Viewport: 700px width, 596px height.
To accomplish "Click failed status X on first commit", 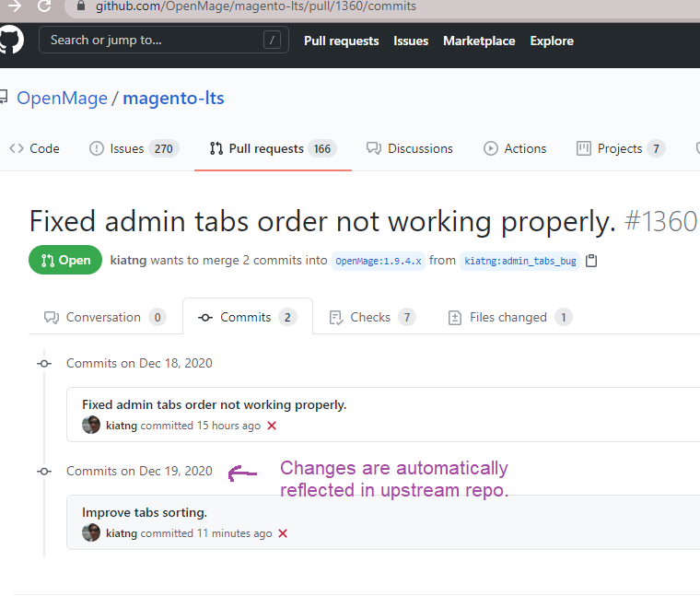I will pyautogui.click(x=272, y=426).
